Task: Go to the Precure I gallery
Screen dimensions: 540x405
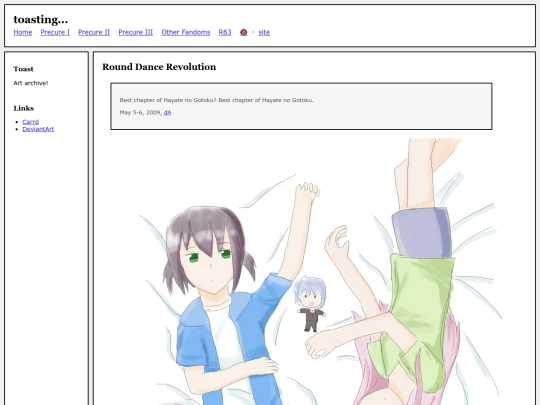Action: (x=55, y=32)
